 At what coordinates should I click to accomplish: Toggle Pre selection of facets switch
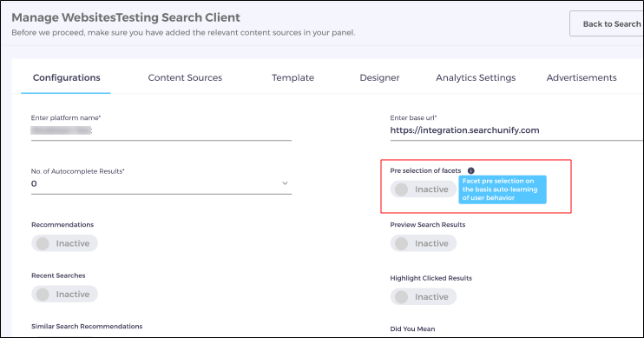pos(423,189)
